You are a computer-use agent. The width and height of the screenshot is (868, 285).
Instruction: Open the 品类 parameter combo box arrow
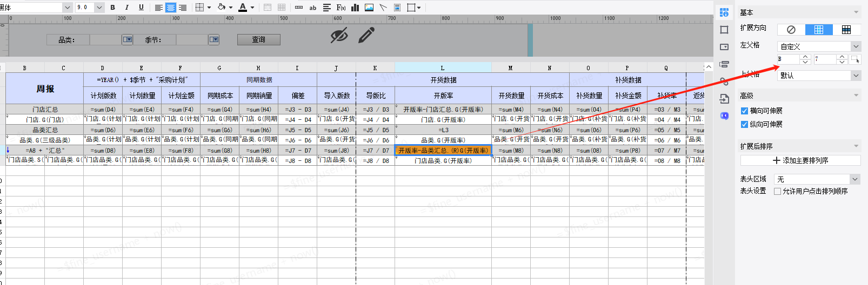127,39
